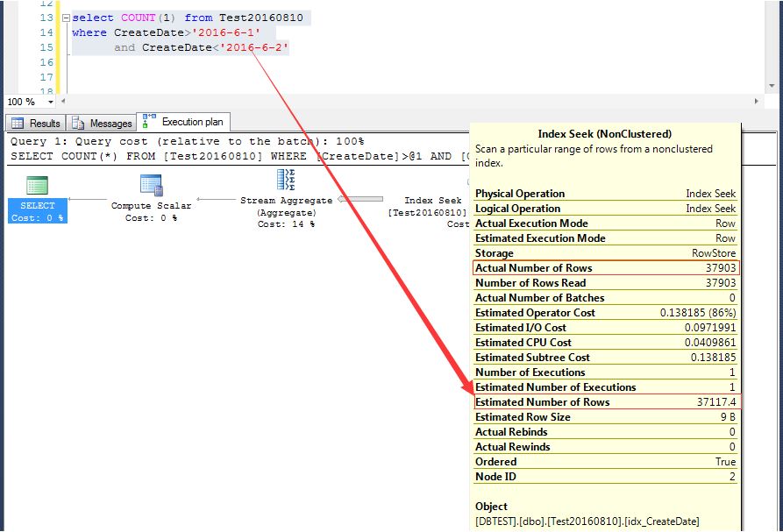Click 'Estimated Row Size' tooltip row
Screen dimensions: 783x532
605,417
